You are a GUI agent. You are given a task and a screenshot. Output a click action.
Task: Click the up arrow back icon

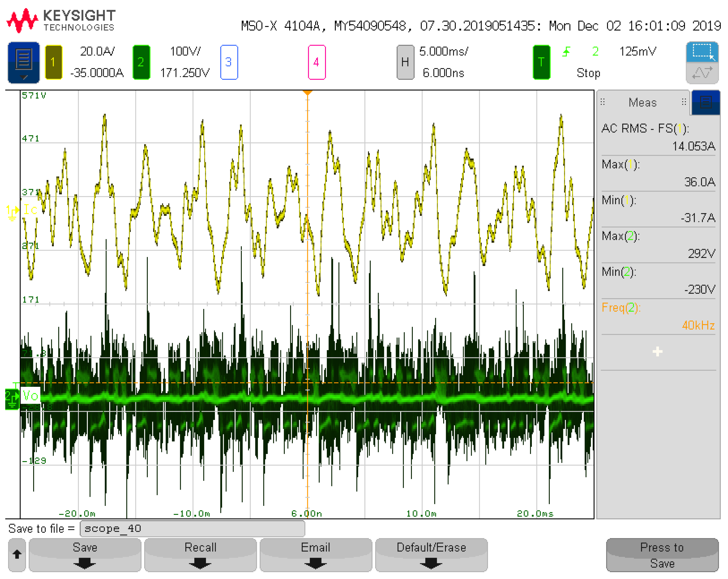pos(17,554)
